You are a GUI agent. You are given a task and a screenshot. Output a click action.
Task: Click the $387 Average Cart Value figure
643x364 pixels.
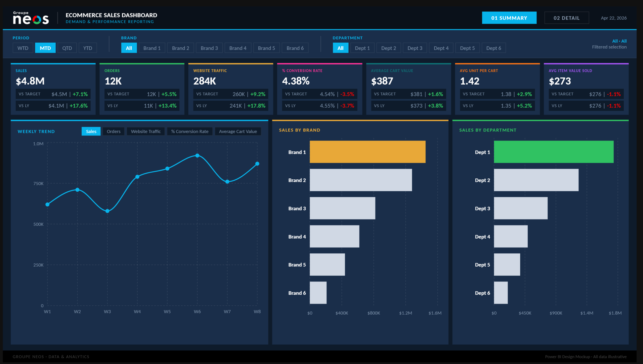(382, 81)
